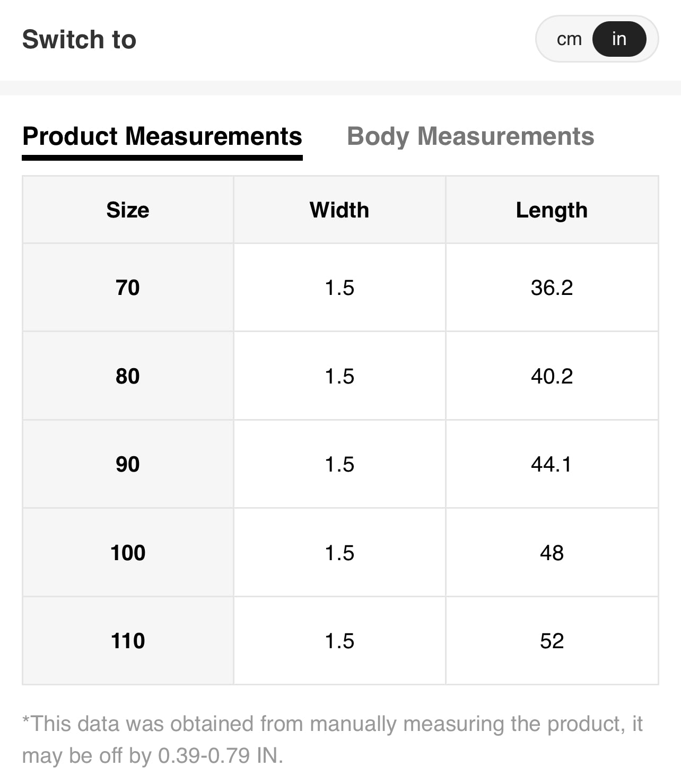Screen dimensions: 681x784
Task: Select the size 80 row label
Action: pos(128,376)
